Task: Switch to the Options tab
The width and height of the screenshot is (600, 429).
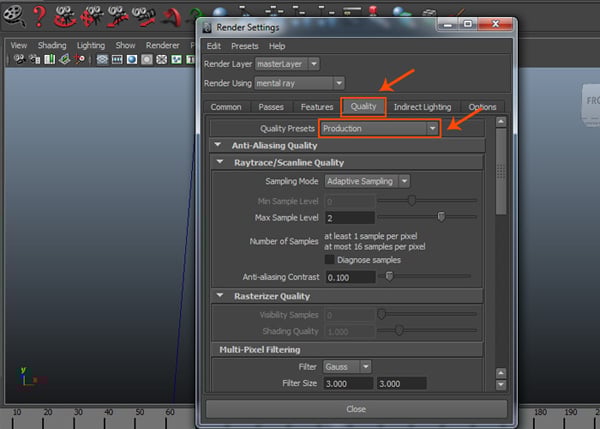Action: pos(482,107)
